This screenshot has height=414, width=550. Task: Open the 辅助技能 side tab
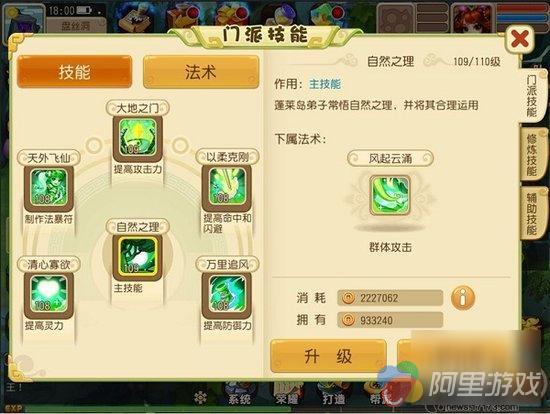pos(532,213)
